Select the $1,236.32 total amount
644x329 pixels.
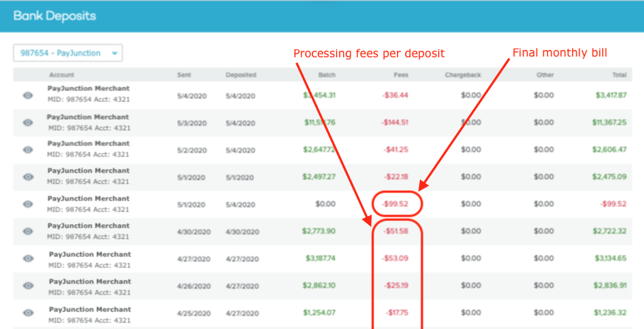tap(610, 313)
